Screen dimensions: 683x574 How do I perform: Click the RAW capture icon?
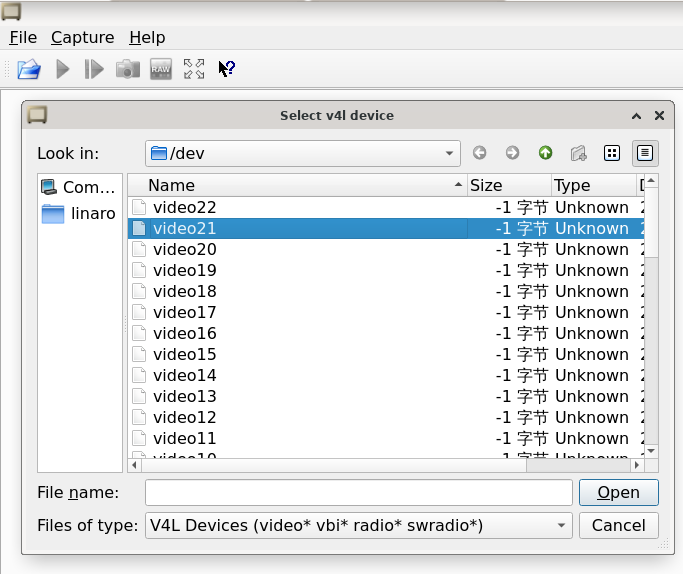point(161,69)
